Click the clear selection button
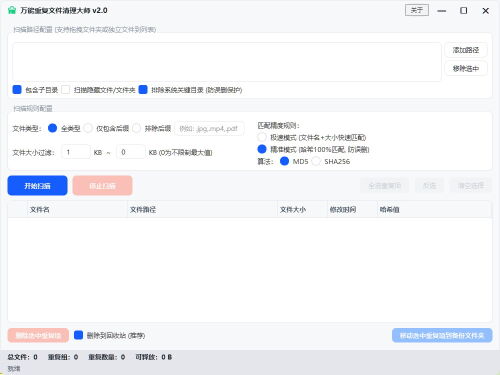This screenshot has width=500, height=375. [471, 186]
